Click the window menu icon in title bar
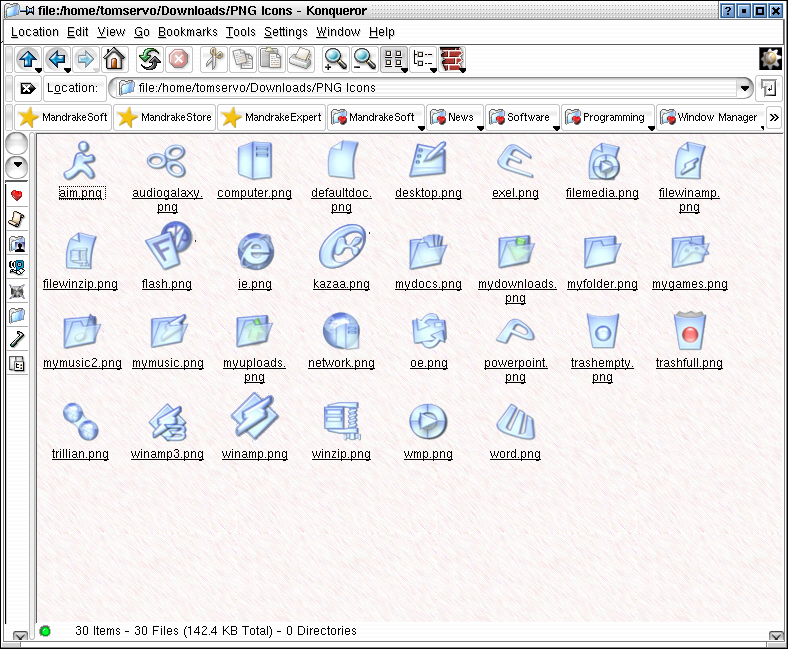The height and width of the screenshot is (649, 788). click(12, 10)
